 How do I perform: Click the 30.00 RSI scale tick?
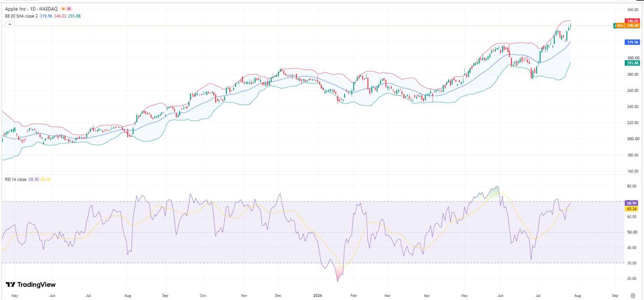tap(632, 263)
